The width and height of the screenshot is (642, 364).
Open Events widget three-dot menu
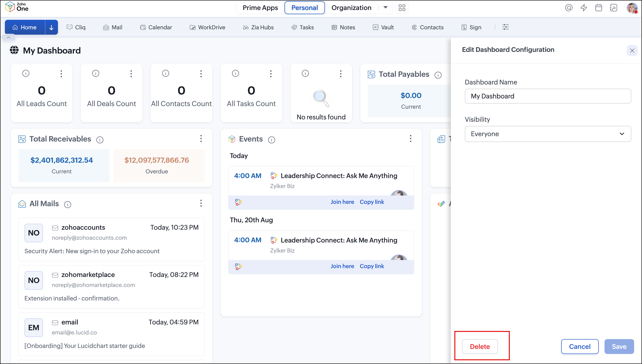(x=410, y=138)
